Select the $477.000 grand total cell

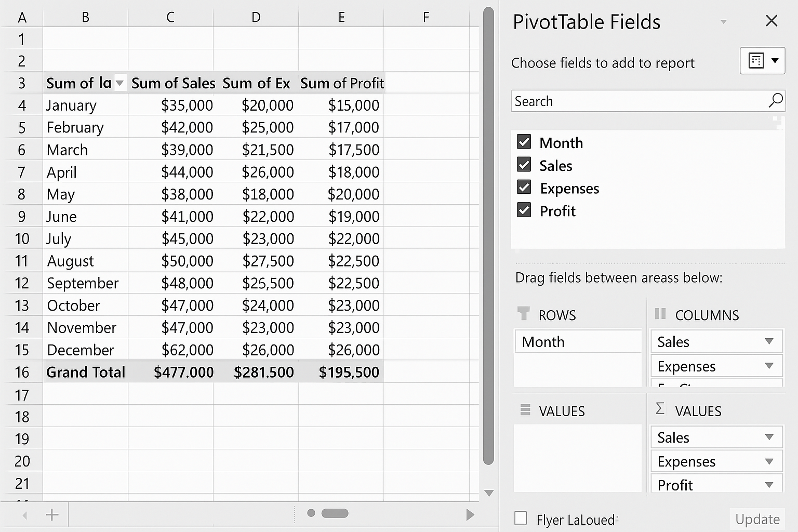pos(171,372)
